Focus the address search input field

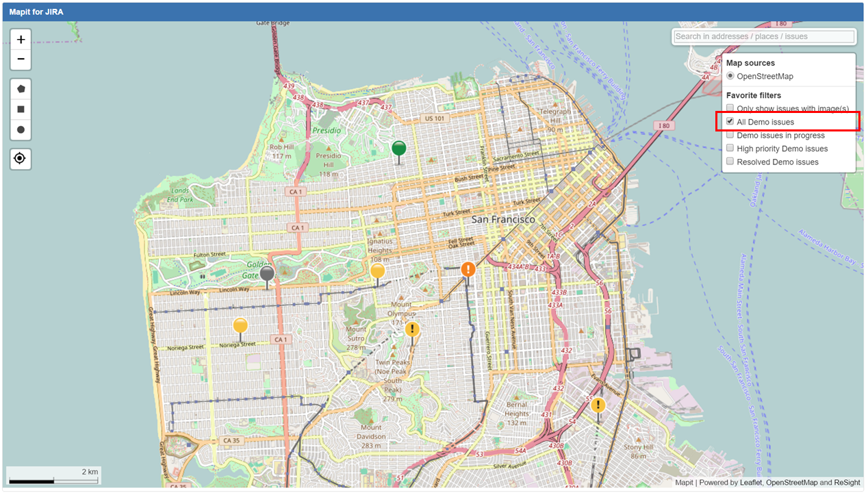click(x=763, y=36)
